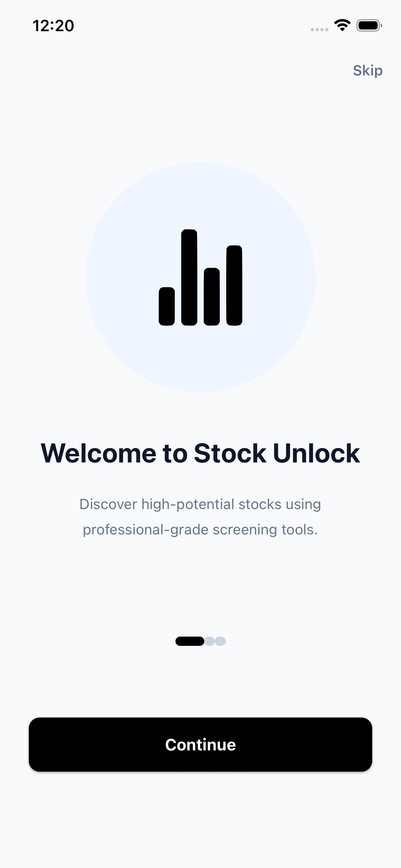Screen dimensions: 401x868
Task: Tap the 12:20 clock in status bar
Action: (53, 26)
